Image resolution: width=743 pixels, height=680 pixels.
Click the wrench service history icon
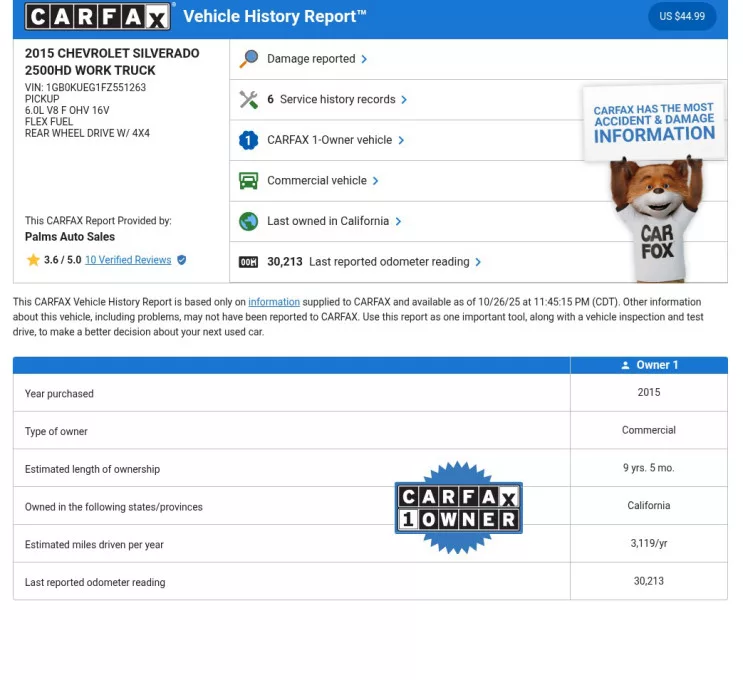pyautogui.click(x=249, y=100)
